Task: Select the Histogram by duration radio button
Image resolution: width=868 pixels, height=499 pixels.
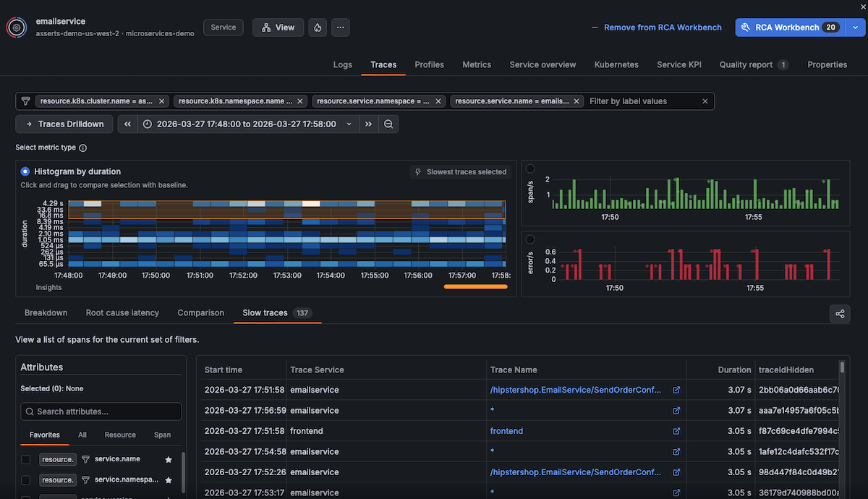Action: [25, 172]
